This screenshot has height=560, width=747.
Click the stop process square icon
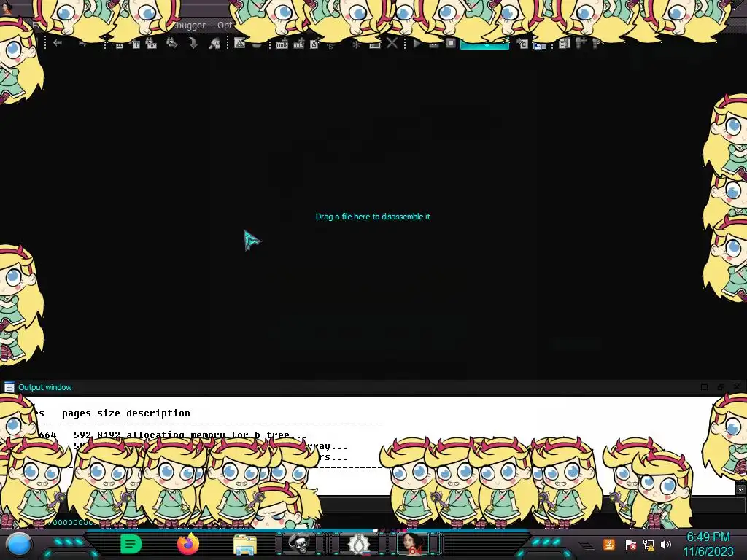451,43
